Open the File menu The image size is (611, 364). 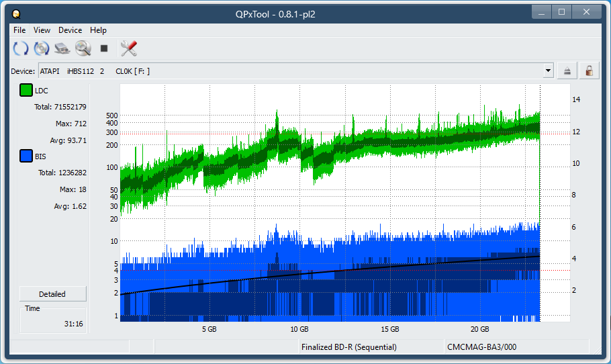(19, 30)
